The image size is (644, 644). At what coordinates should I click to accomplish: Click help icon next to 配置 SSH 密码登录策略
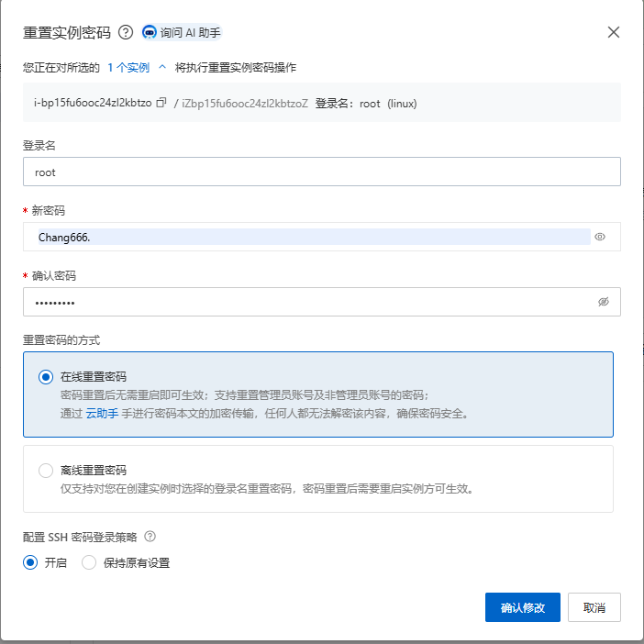click(150, 537)
